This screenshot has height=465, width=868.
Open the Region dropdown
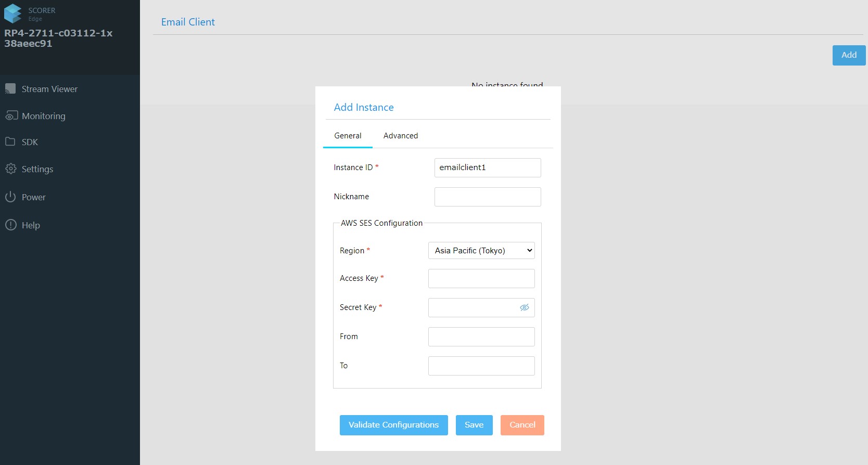coord(481,251)
